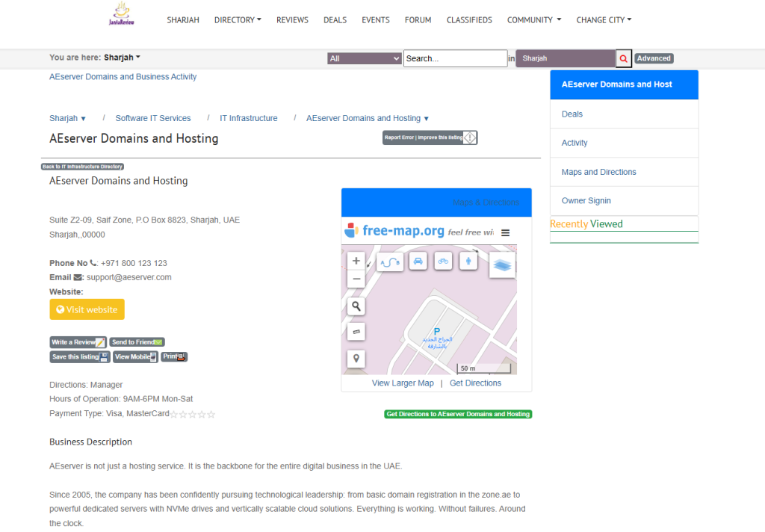Screen dimensions: 765x532
Task: Open the map layers selector
Action: pos(502,265)
